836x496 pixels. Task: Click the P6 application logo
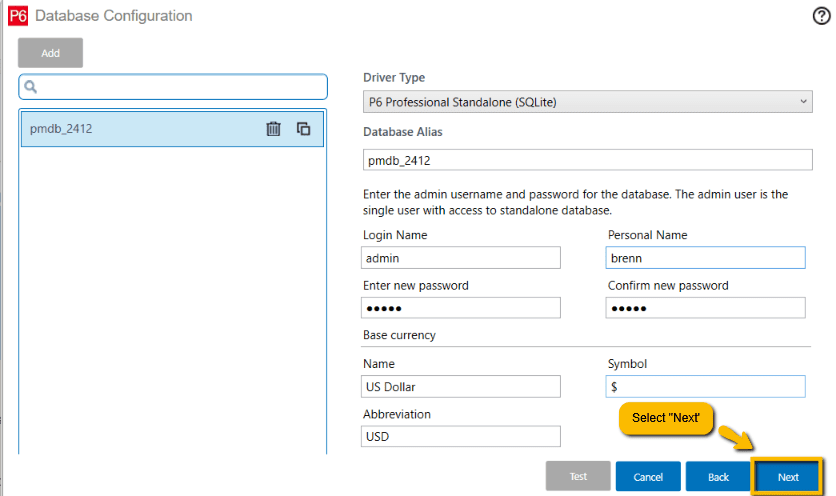click(17, 16)
